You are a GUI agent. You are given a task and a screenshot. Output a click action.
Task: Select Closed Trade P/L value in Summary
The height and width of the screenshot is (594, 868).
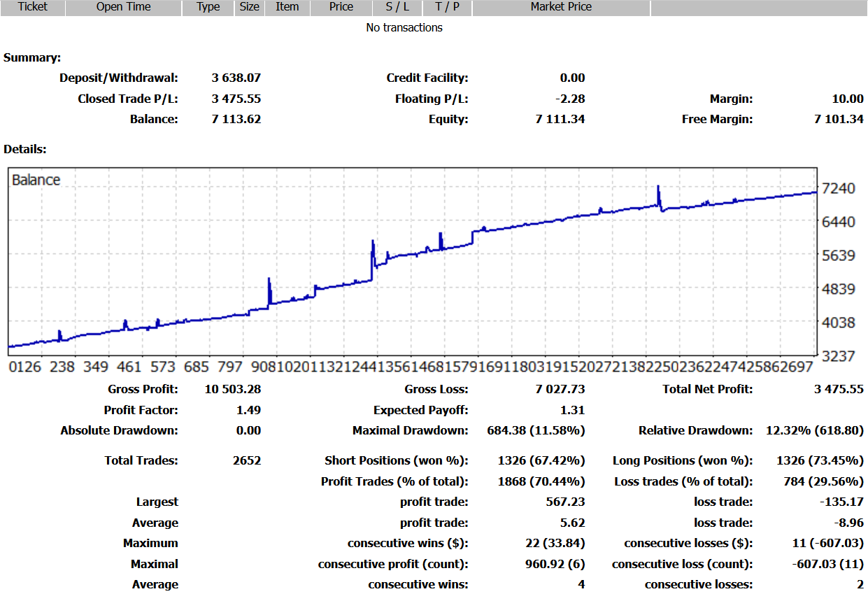[x=236, y=99]
